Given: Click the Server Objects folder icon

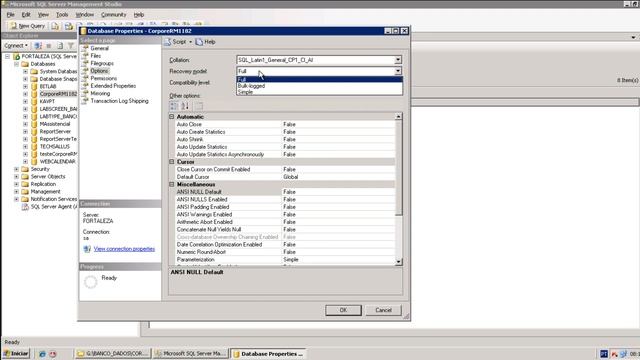Looking at the screenshot, I should tap(25, 177).
